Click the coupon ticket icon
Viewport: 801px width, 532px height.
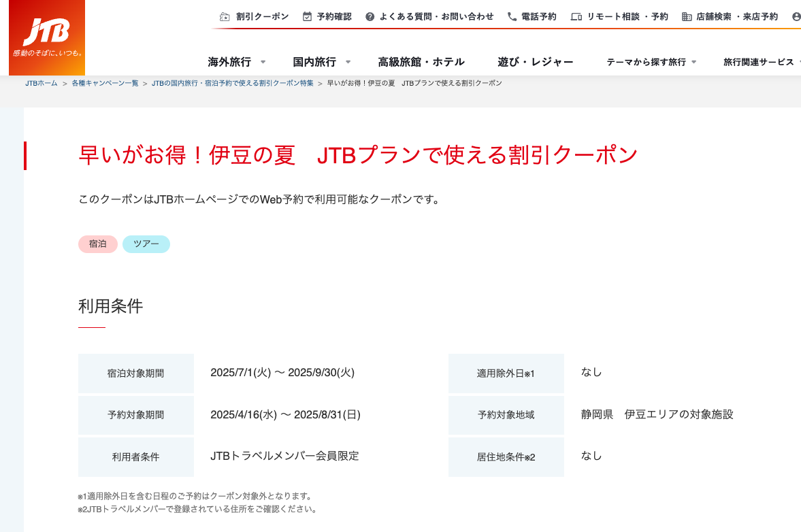coord(225,17)
